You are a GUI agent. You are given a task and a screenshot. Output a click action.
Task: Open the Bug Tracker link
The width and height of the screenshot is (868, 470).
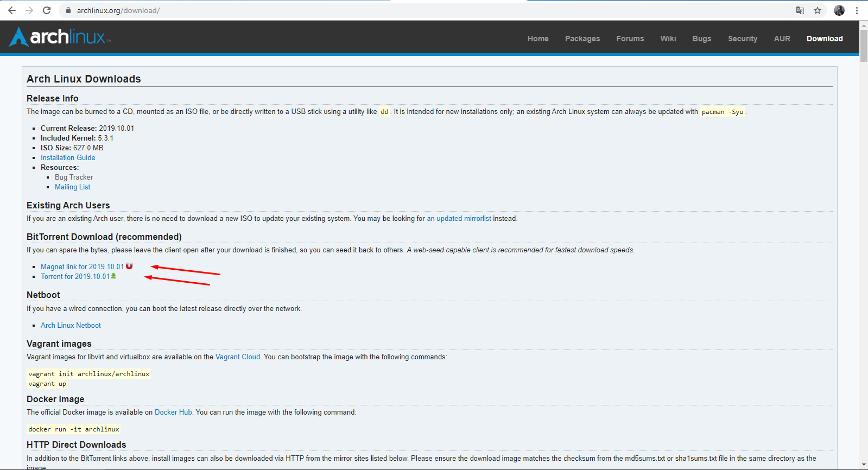[74, 177]
